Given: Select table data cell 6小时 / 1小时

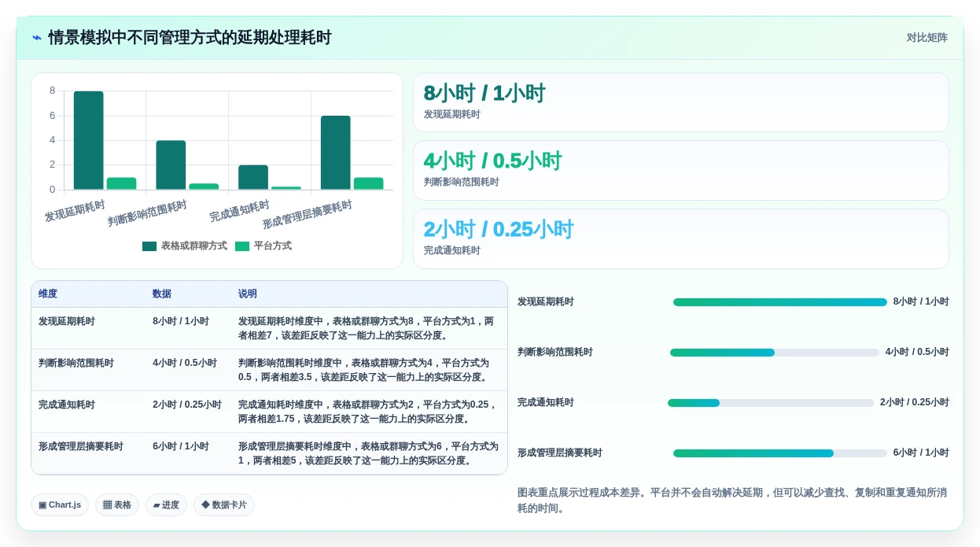Looking at the screenshot, I should pyautogui.click(x=181, y=446).
